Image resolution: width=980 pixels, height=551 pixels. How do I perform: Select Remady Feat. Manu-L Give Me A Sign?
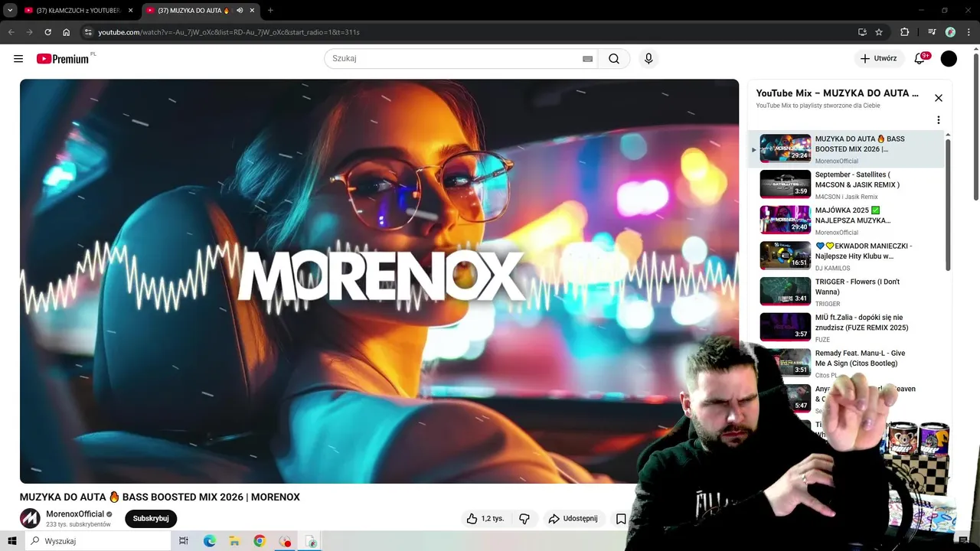(x=846, y=363)
